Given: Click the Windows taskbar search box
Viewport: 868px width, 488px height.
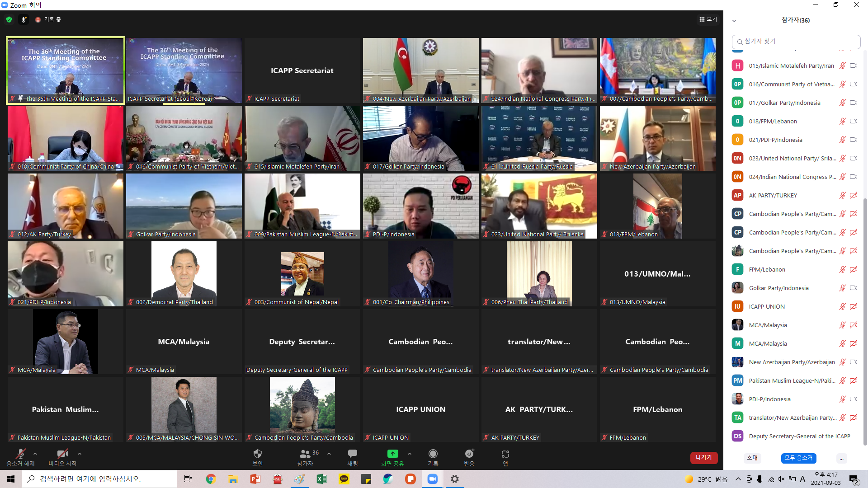Looking at the screenshot, I should tap(99, 479).
